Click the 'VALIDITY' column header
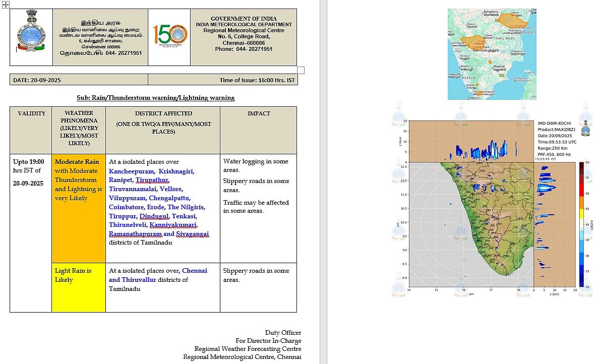 [x=32, y=113]
